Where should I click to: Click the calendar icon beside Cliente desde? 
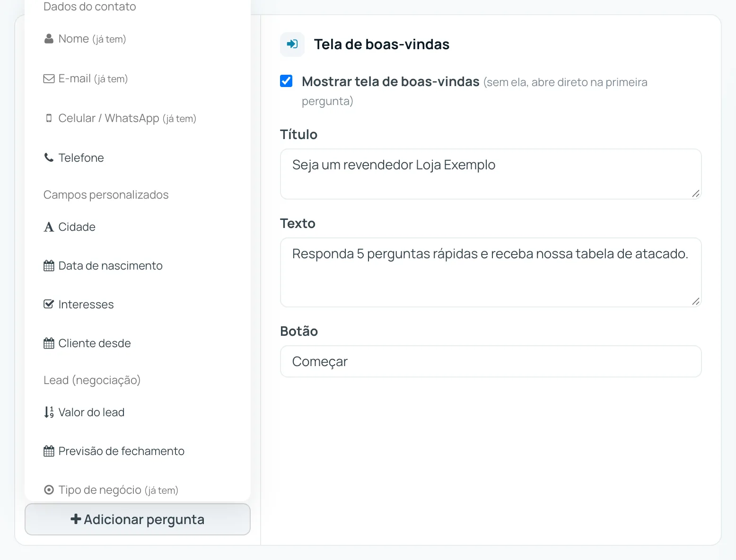(x=49, y=343)
